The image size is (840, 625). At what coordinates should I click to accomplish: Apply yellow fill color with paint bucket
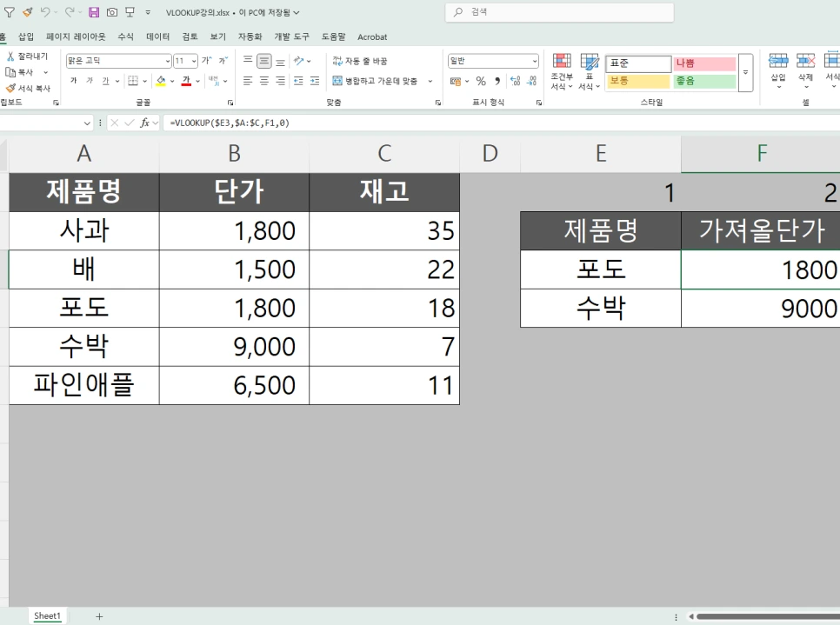pyautogui.click(x=161, y=80)
